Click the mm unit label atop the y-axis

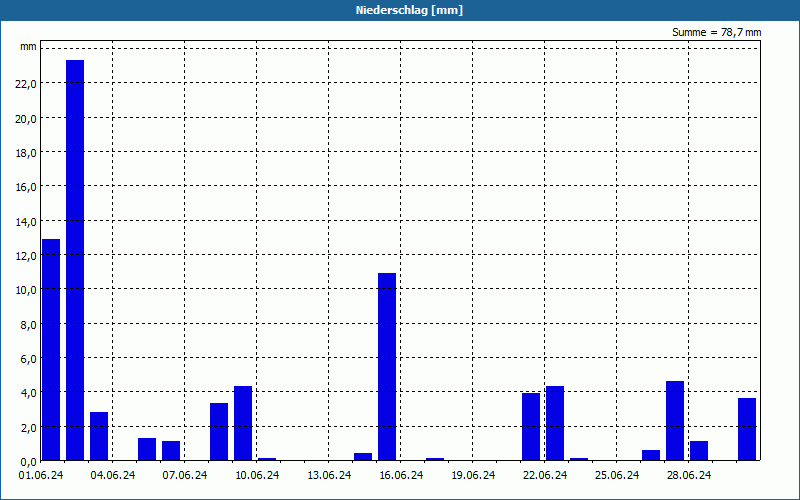coord(29,47)
